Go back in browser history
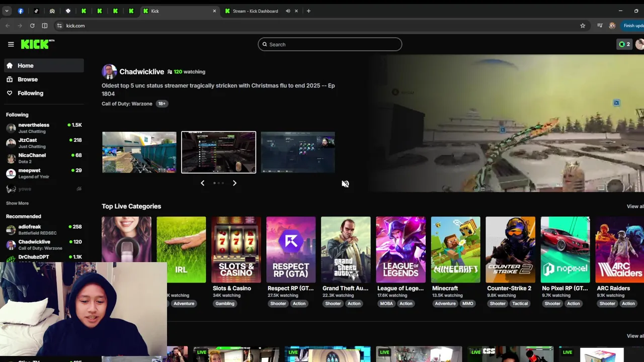The height and width of the screenshot is (362, 644). tap(8, 26)
